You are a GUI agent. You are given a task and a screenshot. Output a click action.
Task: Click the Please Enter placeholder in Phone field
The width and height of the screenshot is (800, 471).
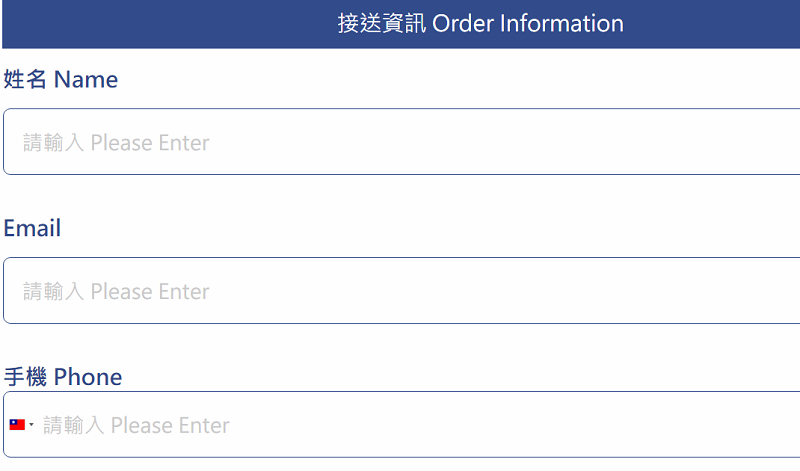click(170, 426)
